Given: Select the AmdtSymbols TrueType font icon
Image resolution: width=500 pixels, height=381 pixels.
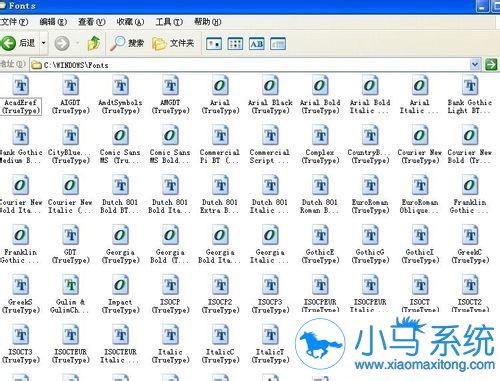Looking at the screenshot, I should (121, 85).
